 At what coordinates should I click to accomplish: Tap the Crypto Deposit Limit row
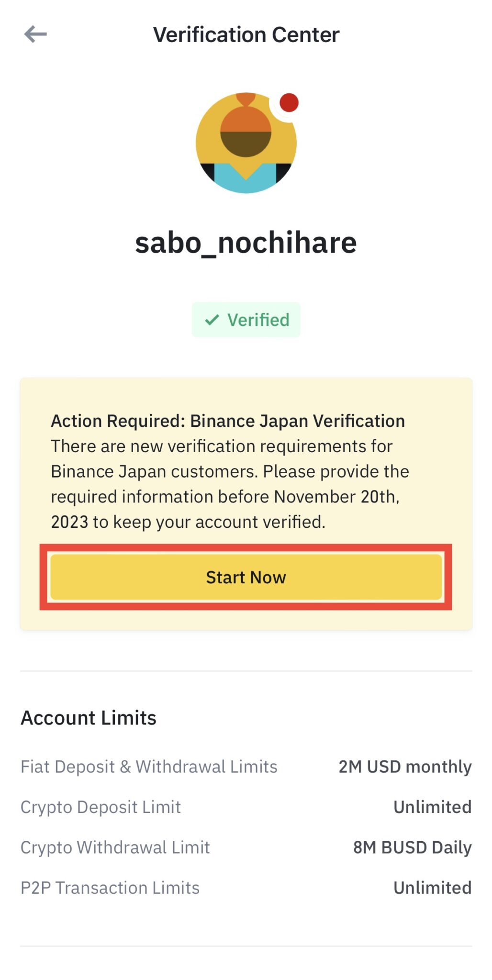click(x=100, y=807)
